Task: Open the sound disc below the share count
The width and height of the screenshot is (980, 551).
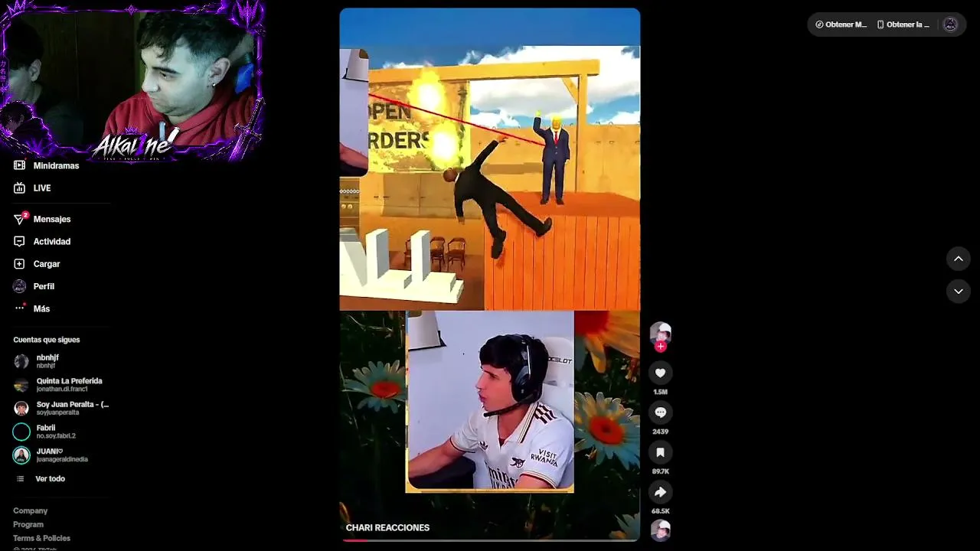Action: click(660, 530)
